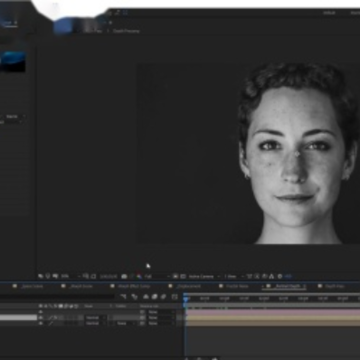Open the Track Matte dropdown of bottom layer
The height and width of the screenshot is (360, 360).
point(125,323)
